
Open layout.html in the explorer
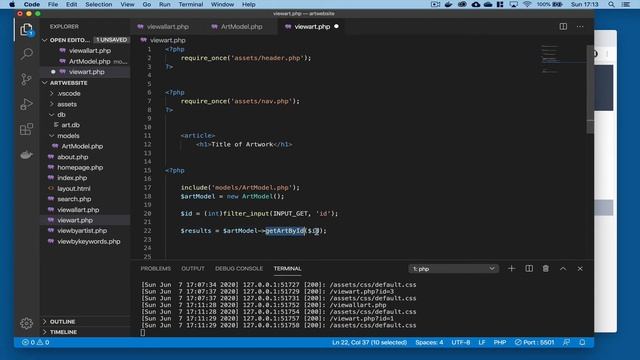click(x=85, y=189)
